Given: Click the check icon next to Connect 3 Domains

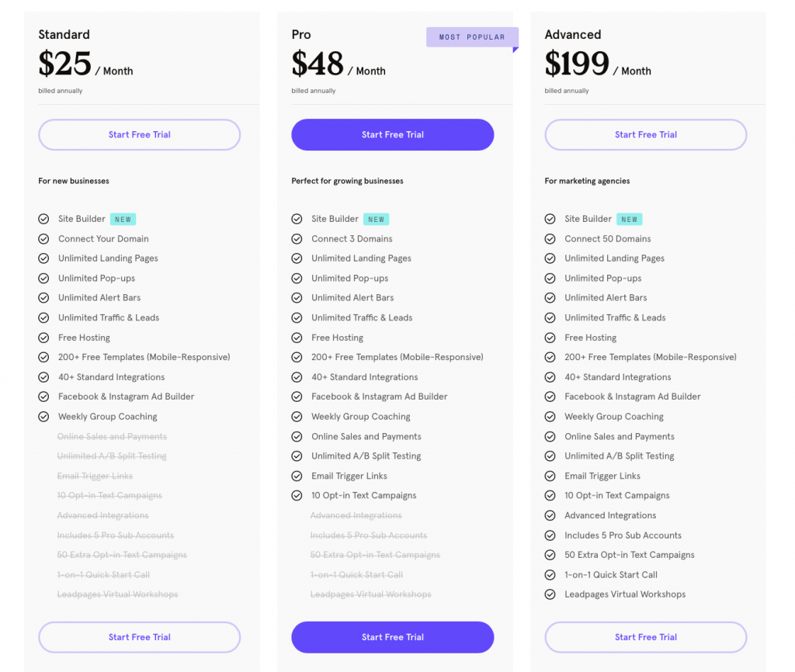Looking at the screenshot, I should coord(297,239).
